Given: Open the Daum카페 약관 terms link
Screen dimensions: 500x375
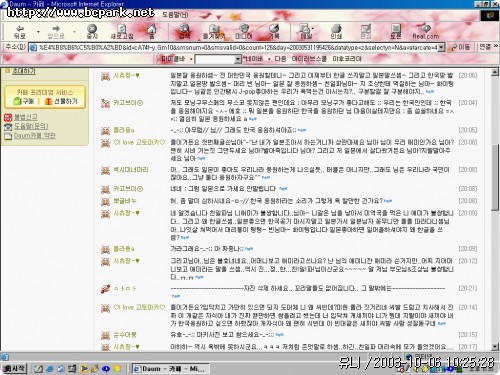Looking at the screenshot, I should (34, 136).
